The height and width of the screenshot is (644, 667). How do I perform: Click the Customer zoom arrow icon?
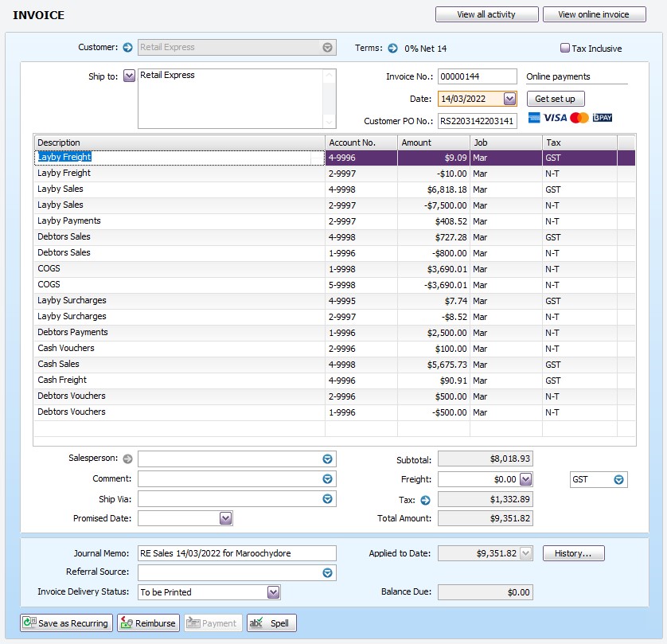(x=127, y=47)
